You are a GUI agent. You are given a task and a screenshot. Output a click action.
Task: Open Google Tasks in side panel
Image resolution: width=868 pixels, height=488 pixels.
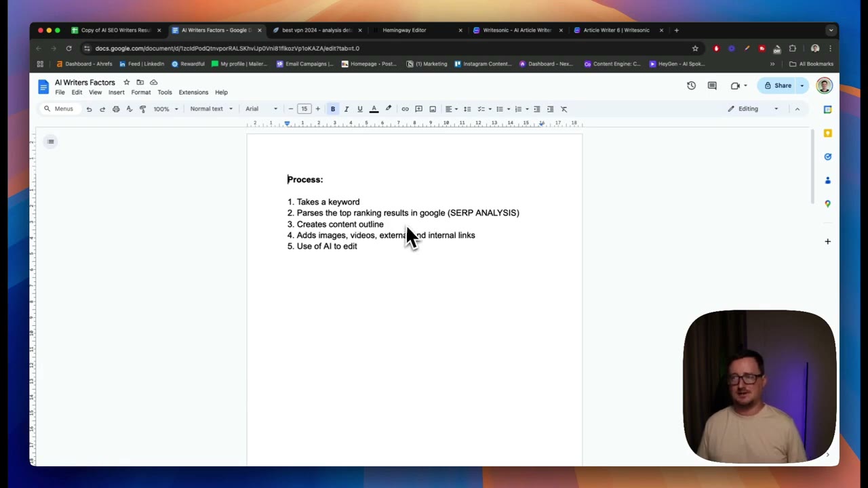pos(827,157)
